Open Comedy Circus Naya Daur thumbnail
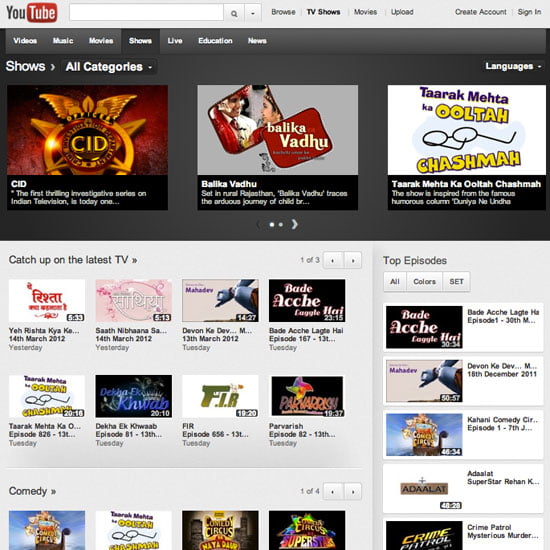550x550 pixels. (220, 530)
